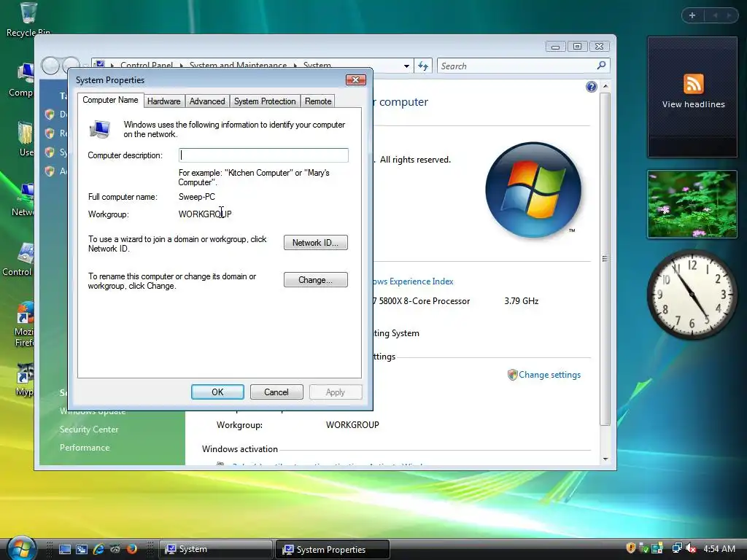Click the WORKGROUP value in System window

[352, 425]
